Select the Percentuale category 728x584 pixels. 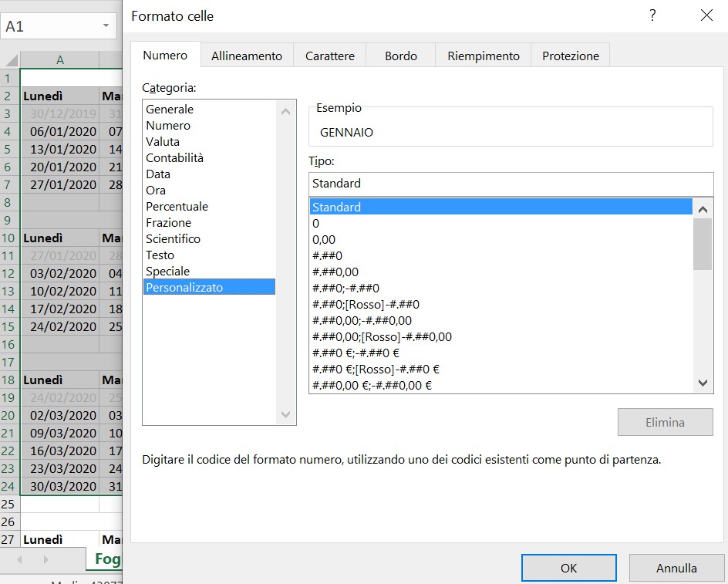[x=177, y=207]
